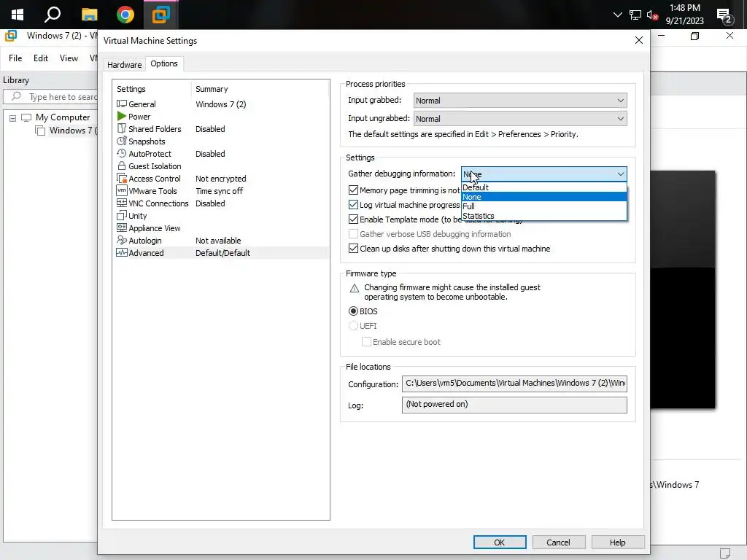Click VMware Workstation taskbar icon
747x560 pixels.
(x=161, y=15)
